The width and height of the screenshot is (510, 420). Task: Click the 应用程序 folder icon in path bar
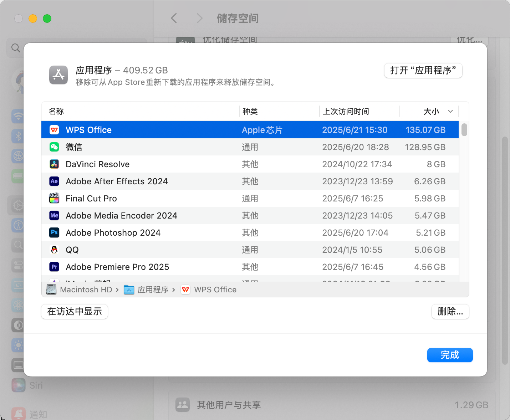click(x=129, y=290)
